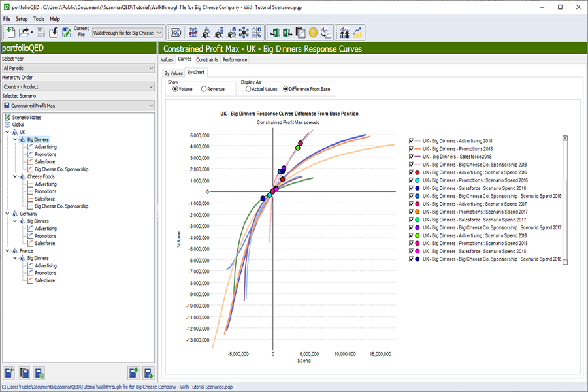The width and height of the screenshot is (588, 392).
Task: Uncheck UK - Big Dinners - Advertising 2018 series
Action: click(411, 140)
